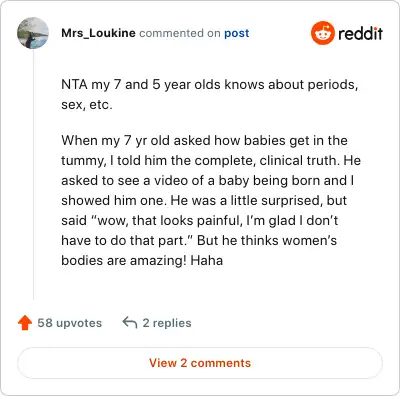Click the "58 upvotes" count

pos(70,323)
